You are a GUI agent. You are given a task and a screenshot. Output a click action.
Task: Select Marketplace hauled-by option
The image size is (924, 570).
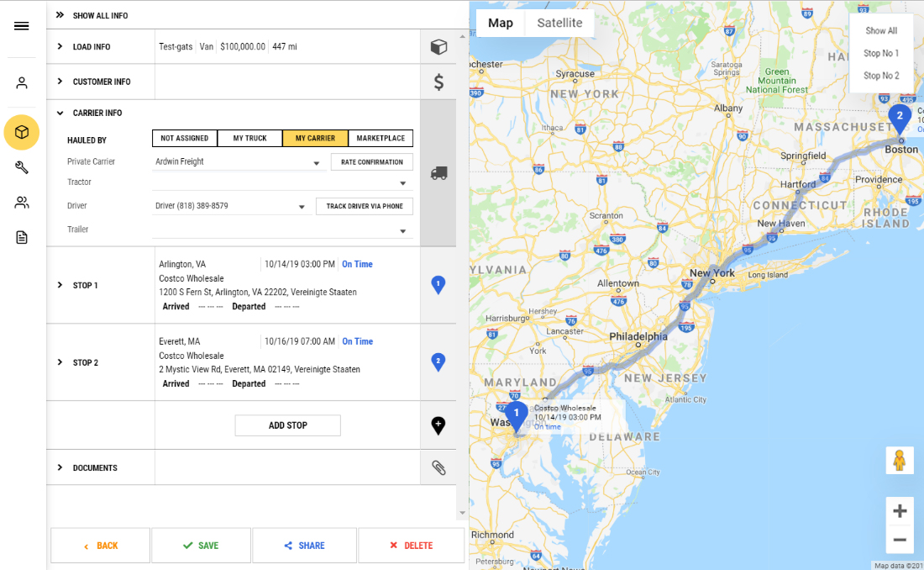tap(381, 138)
